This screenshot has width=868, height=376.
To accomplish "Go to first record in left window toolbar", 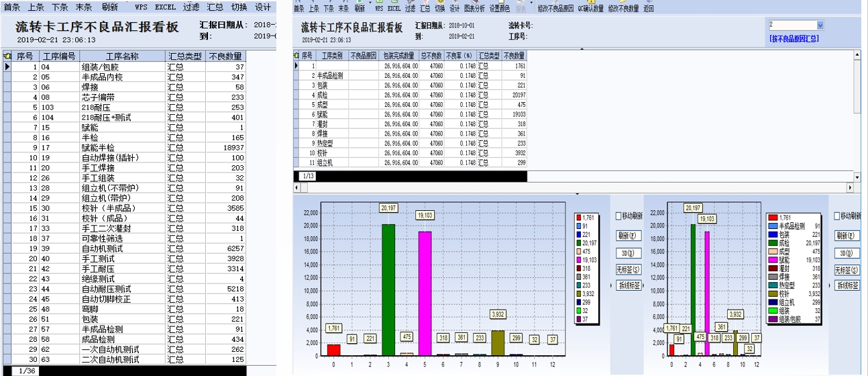I will pyautogui.click(x=12, y=7).
